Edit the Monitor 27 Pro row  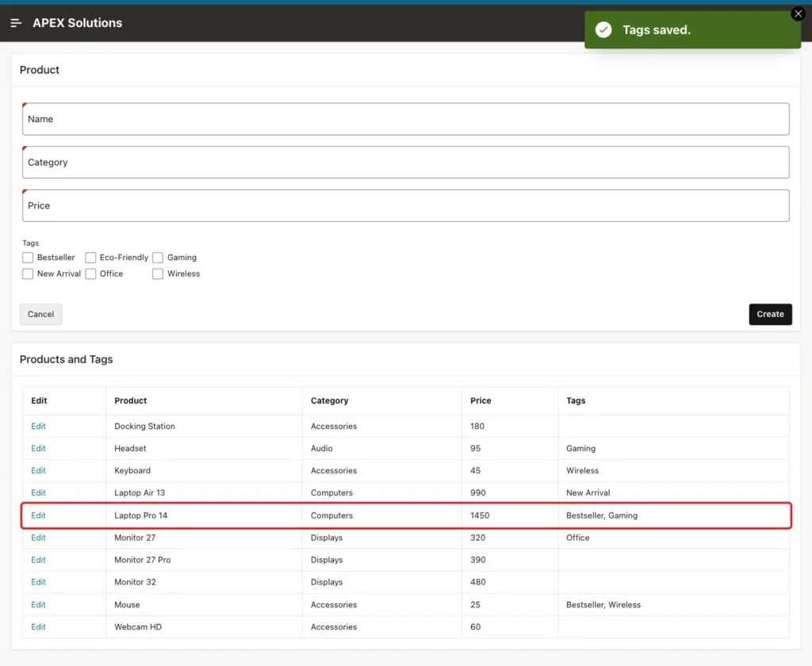[x=38, y=561]
